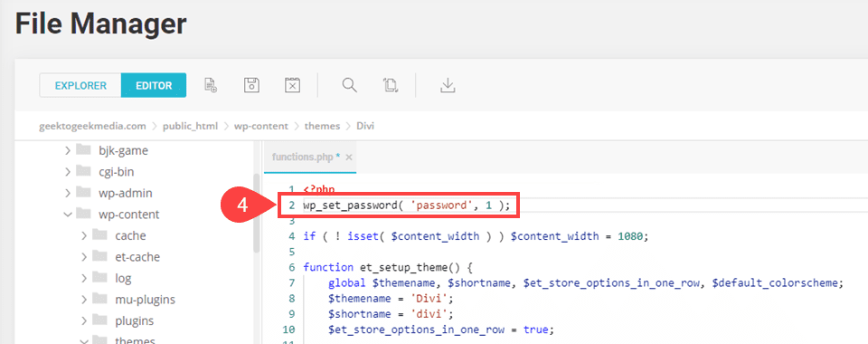Expand the et-cache folder chevron

click(x=84, y=256)
